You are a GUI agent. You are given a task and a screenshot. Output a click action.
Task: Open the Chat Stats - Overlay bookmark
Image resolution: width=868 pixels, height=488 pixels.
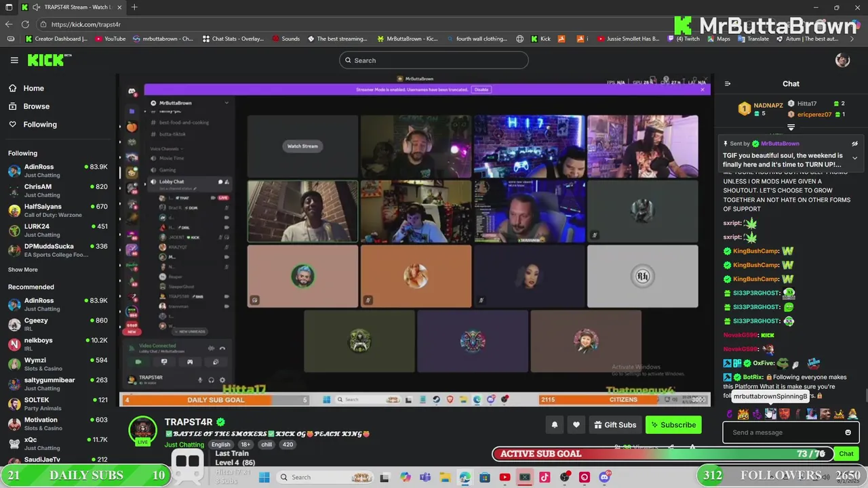233,39
